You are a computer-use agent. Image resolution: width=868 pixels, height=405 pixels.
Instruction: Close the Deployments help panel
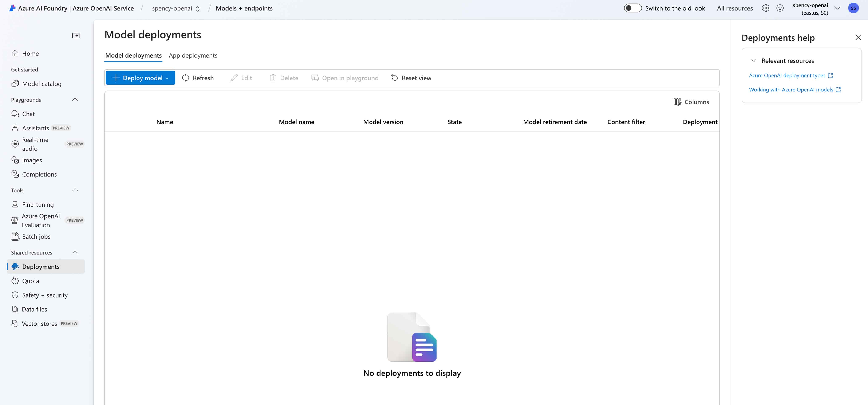click(x=858, y=37)
